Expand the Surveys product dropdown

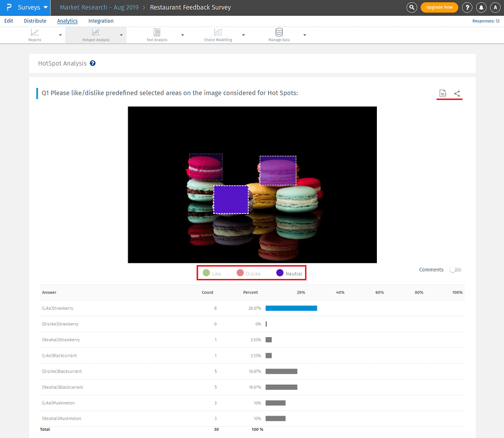(45, 7)
